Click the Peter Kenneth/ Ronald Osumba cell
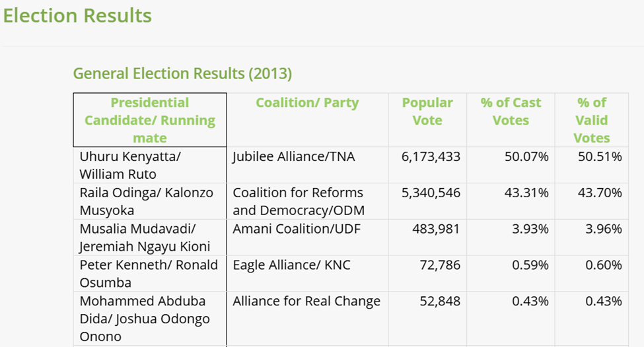644x347 pixels. click(x=149, y=274)
